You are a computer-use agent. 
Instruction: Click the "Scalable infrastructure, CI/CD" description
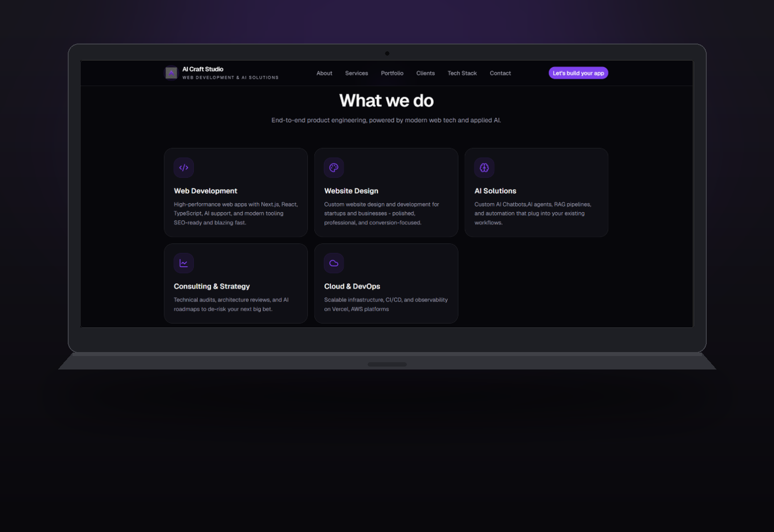point(386,304)
